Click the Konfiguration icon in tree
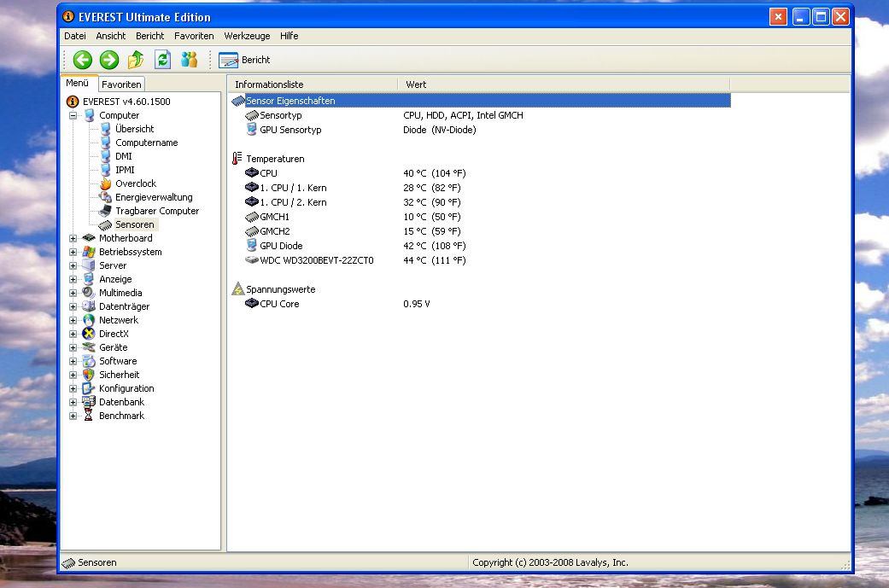The width and height of the screenshot is (889, 588). tap(89, 388)
